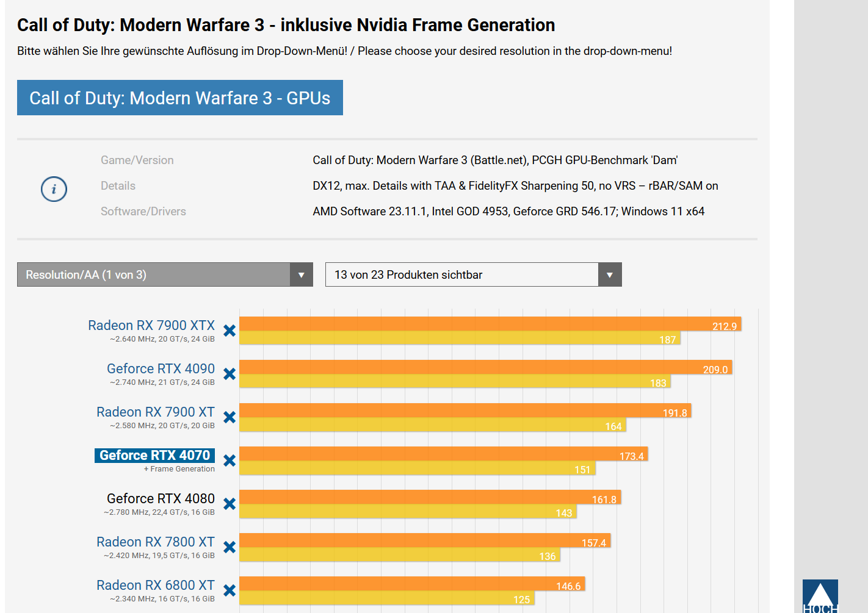This screenshot has width=868, height=613.
Task: Click the orange 191.8 bar for RX 7900 XT
Action: [x=465, y=410]
